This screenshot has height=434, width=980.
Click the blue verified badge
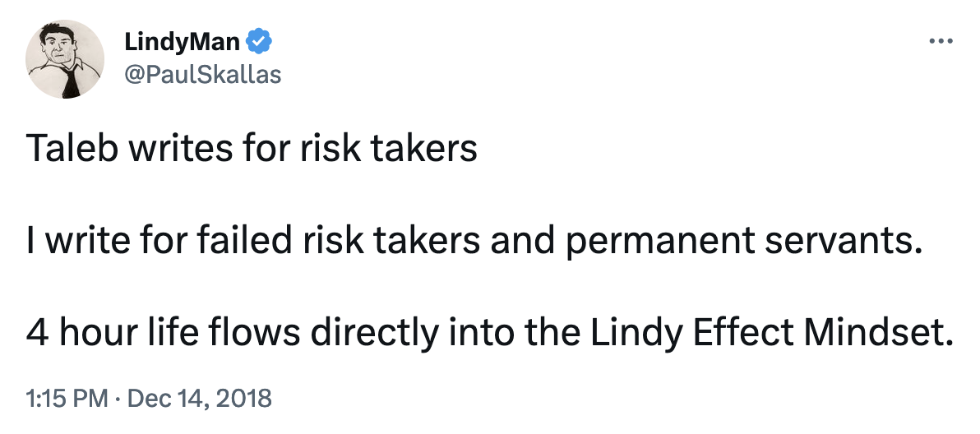[261, 39]
